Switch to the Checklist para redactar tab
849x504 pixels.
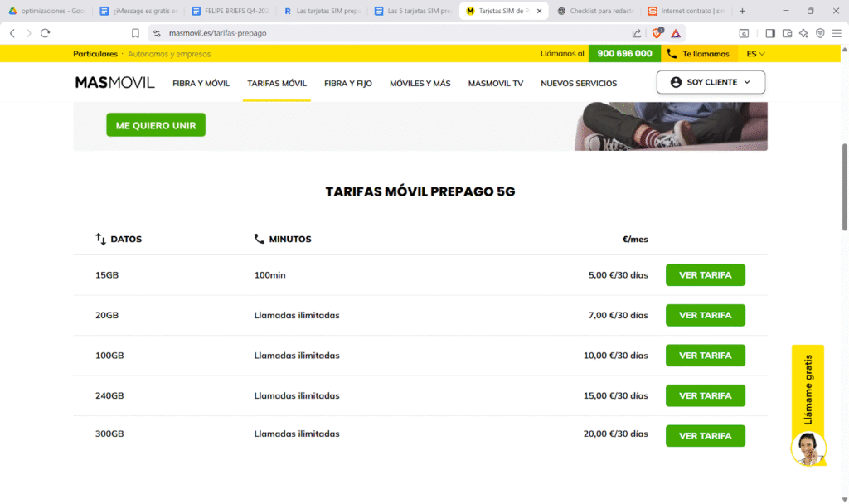click(593, 11)
